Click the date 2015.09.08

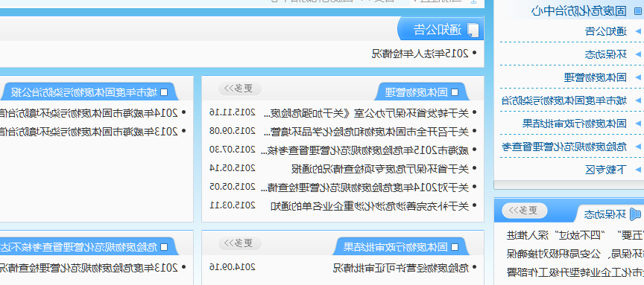click(x=233, y=131)
